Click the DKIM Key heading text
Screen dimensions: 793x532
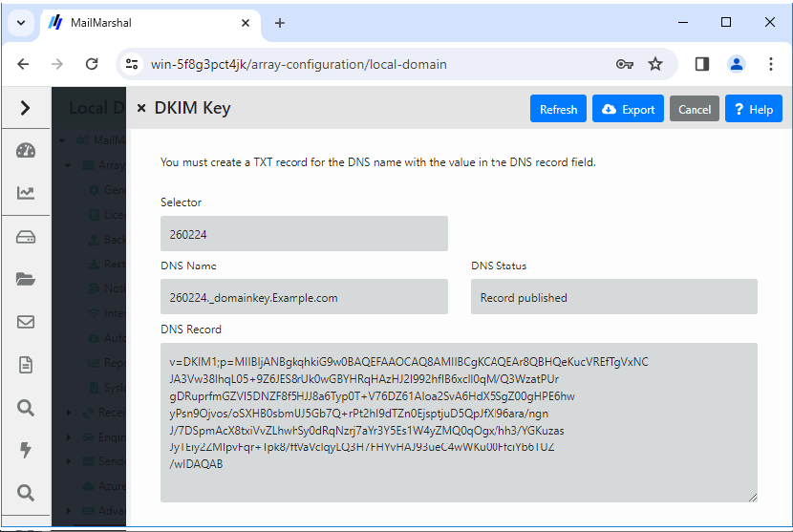point(192,108)
